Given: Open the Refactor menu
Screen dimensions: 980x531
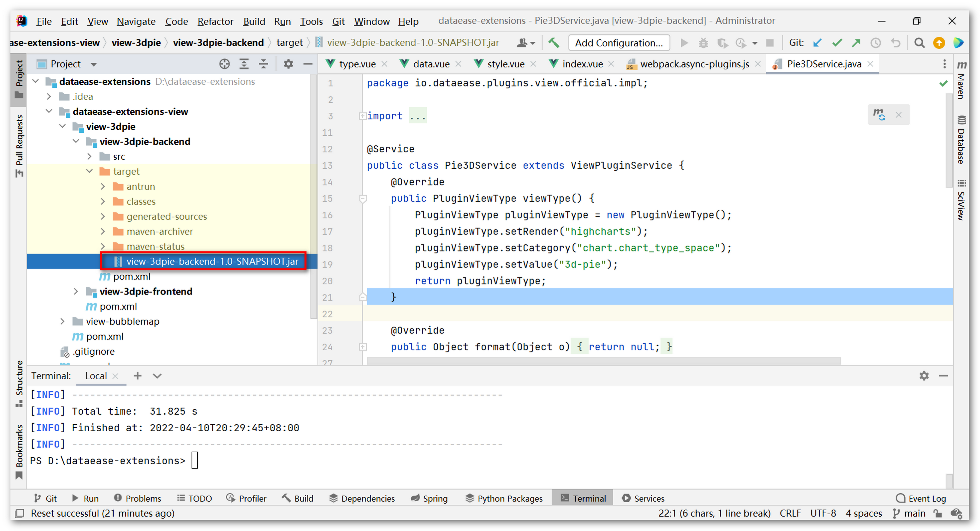Looking at the screenshot, I should click(x=215, y=21).
